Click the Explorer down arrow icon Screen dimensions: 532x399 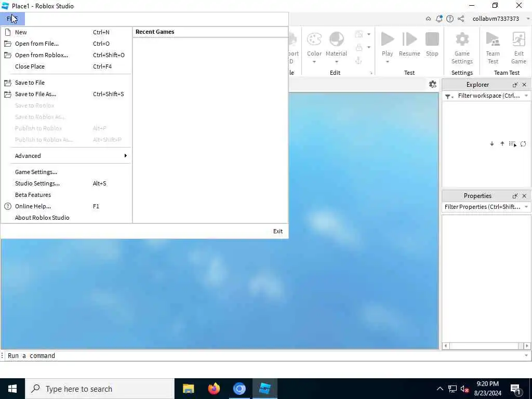[x=492, y=144]
